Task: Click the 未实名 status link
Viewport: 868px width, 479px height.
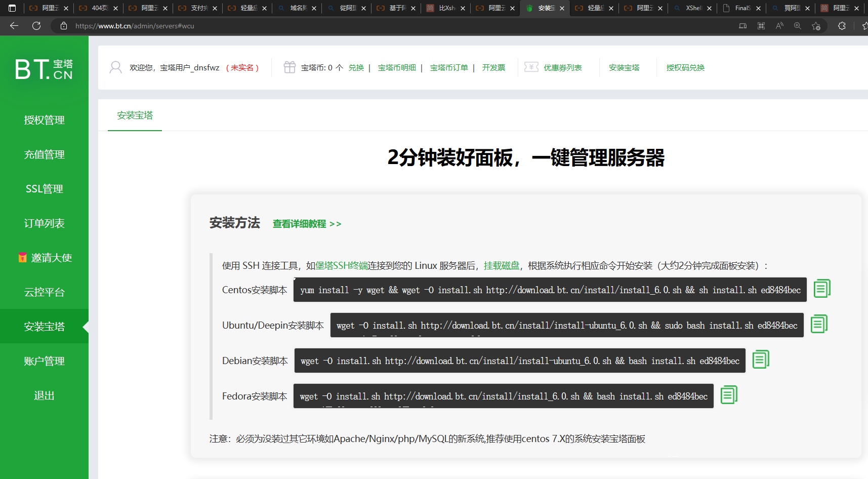Action: [x=242, y=67]
